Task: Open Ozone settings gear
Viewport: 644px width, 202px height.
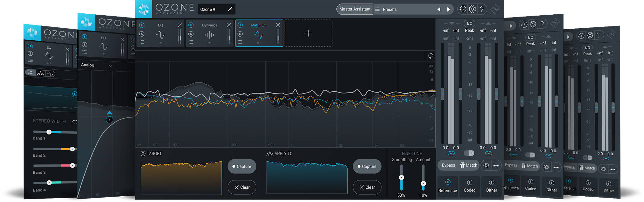Action: click(x=472, y=9)
